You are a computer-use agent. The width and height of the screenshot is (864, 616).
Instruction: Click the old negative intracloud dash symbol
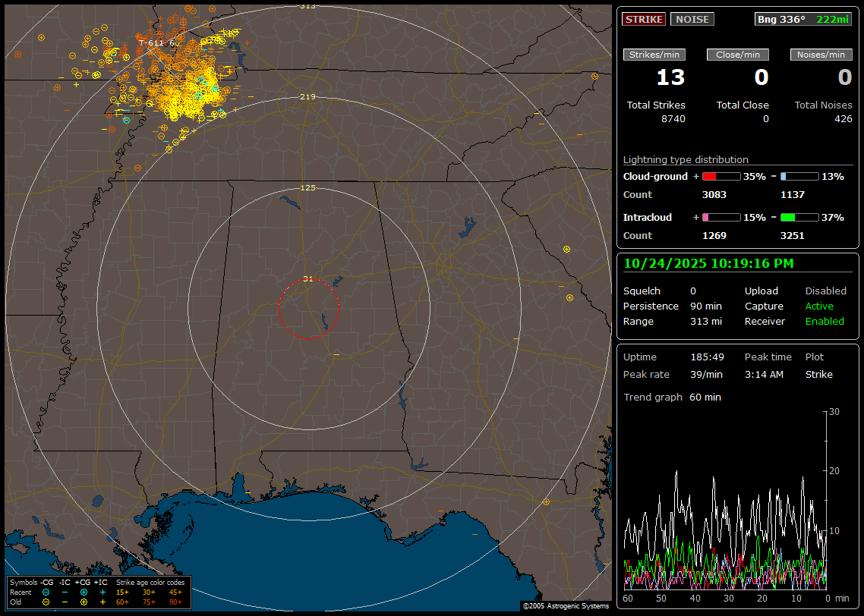coord(65,602)
